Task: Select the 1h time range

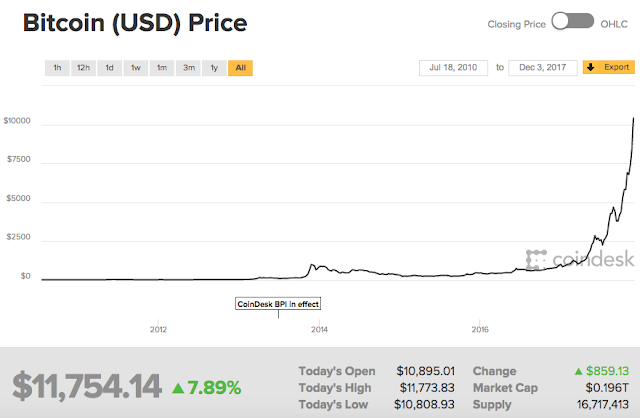Action: click(x=57, y=68)
